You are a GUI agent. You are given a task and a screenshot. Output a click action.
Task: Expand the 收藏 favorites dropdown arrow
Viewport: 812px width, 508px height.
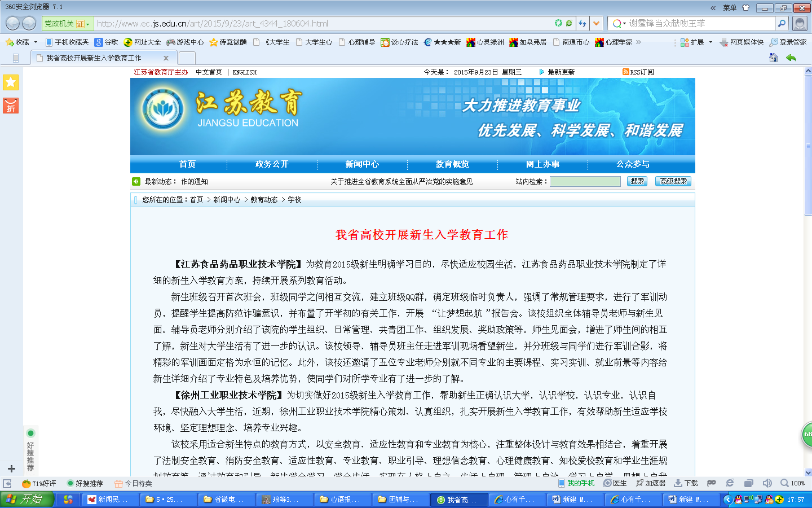[36, 42]
